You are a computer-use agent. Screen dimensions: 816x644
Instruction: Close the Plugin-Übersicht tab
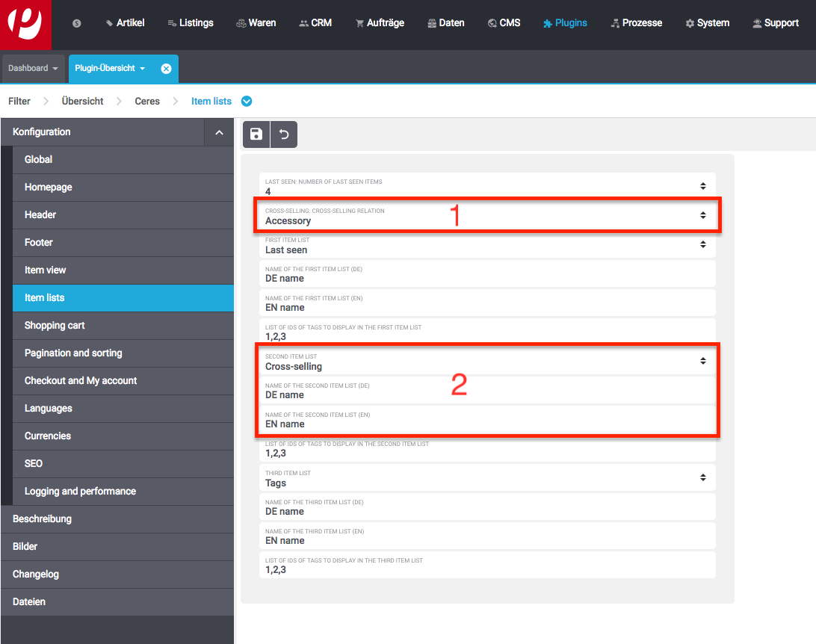[x=166, y=68]
